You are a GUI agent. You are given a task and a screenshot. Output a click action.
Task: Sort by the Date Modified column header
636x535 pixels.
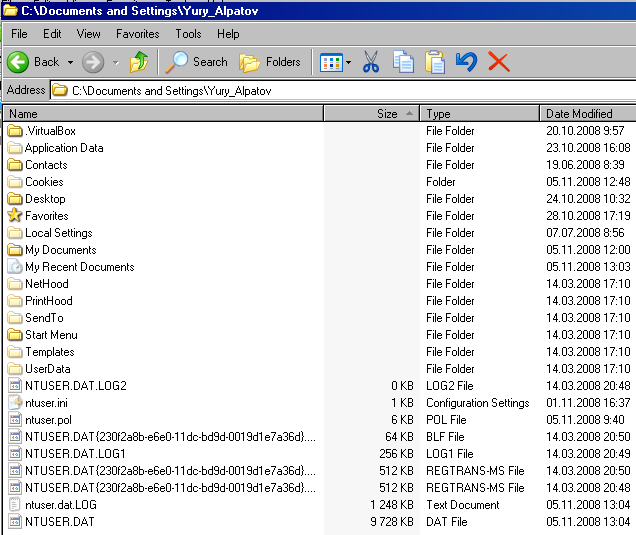coord(588,114)
